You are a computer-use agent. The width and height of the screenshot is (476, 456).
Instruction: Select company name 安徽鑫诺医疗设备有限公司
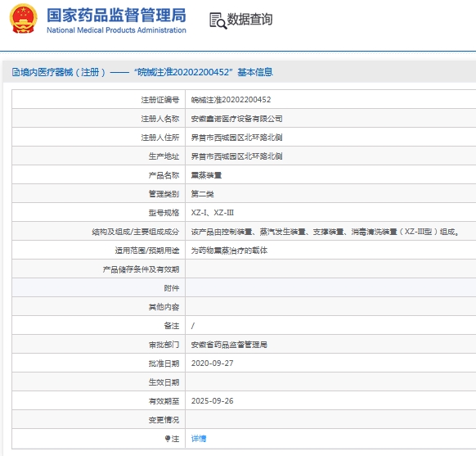(x=236, y=119)
